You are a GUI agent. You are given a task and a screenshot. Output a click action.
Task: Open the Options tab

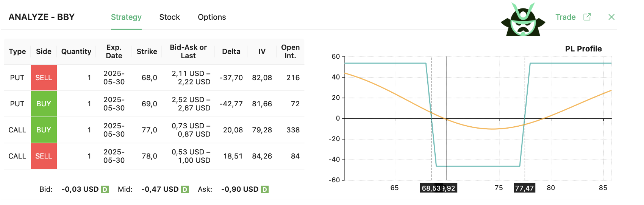coord(212,17)
